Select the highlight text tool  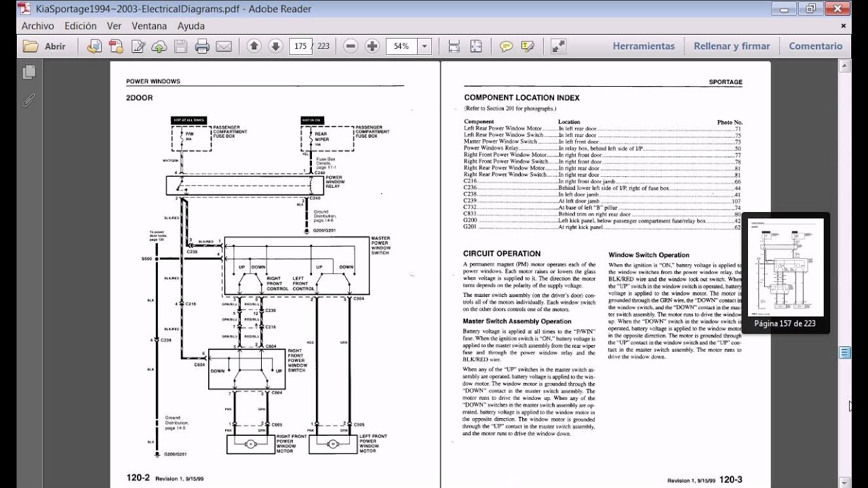point(528,46)
